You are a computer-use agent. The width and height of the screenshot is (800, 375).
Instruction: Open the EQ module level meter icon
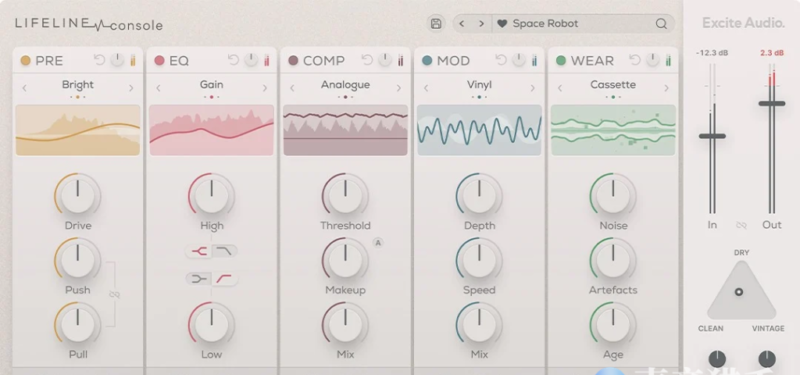(x=266, y=61)
